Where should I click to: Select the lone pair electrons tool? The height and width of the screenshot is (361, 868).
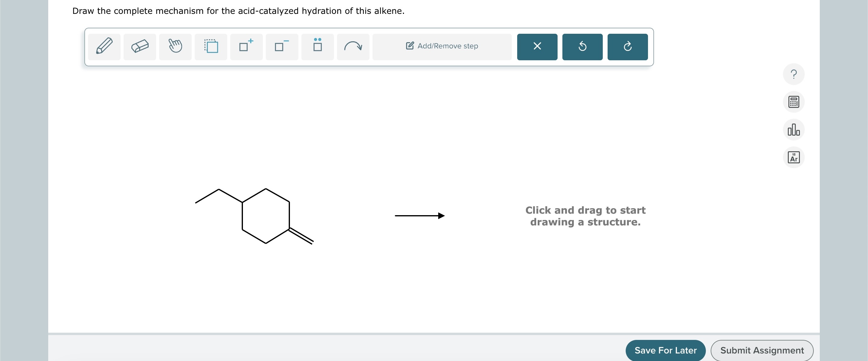coord(317,46)
